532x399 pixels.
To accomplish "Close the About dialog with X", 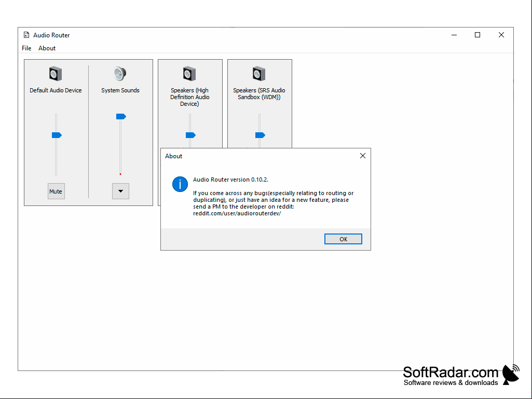I will tap(363, 156).
